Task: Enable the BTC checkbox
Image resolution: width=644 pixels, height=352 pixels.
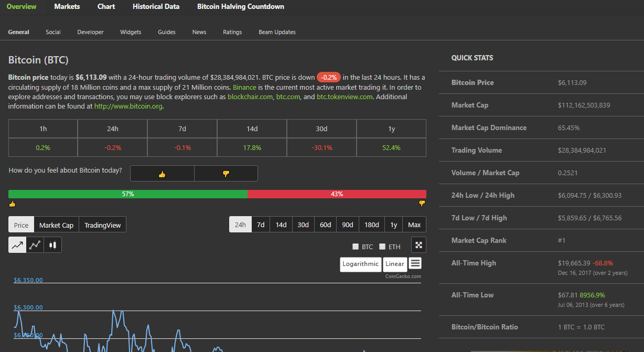Action: [x=356, y=247]
